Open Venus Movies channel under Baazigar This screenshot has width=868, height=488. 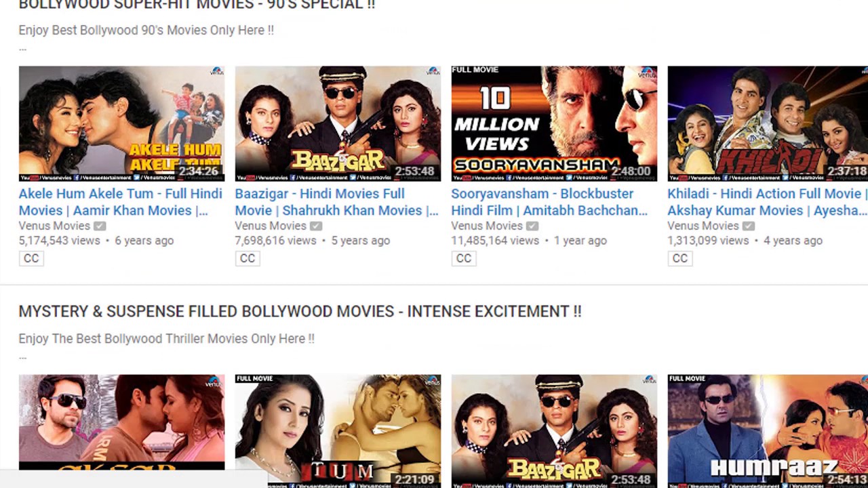[x=271, y=226]
